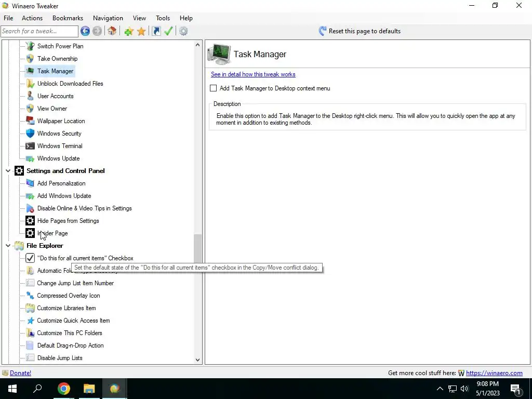Enable Add Task Manager to Desktop context menu
This screenshot has height=399, width=532.
(213, 88)
